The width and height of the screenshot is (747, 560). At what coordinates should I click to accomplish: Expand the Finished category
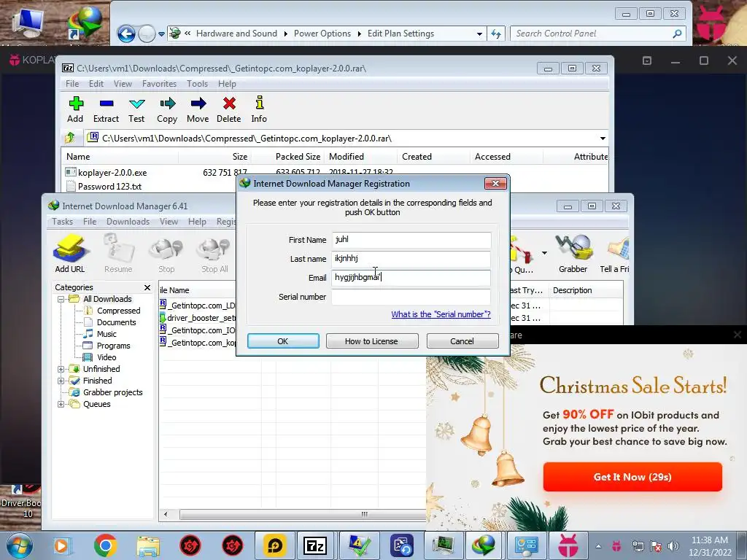pos(61,381)
